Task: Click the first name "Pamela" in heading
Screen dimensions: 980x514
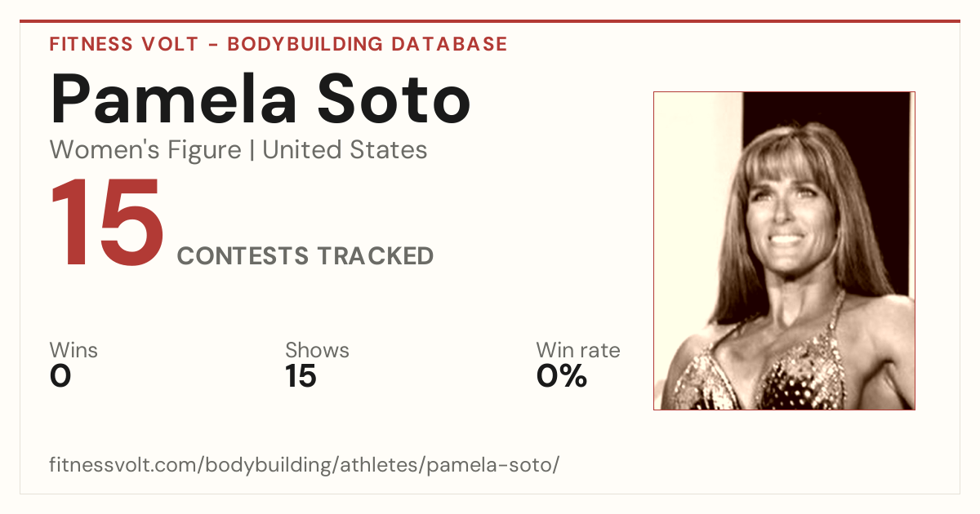Action: pos(174,99)
